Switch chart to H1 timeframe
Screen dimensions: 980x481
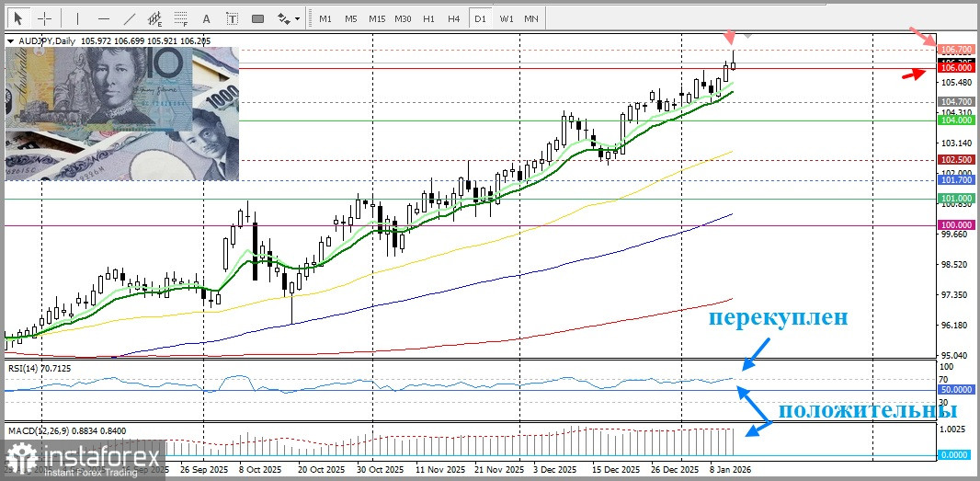tap(428, 18)
